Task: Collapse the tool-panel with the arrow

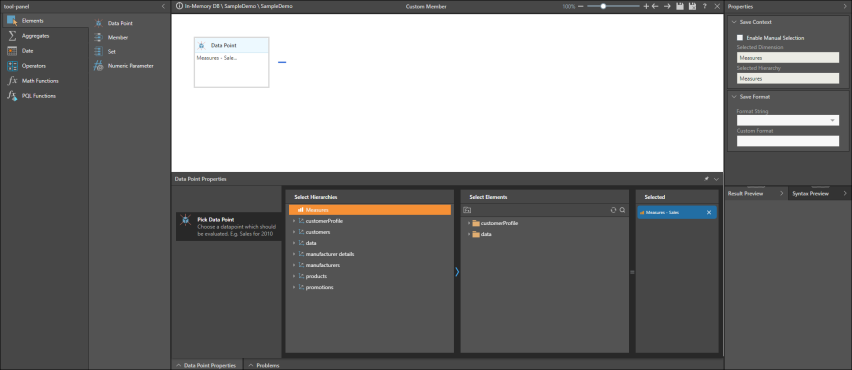Action: point(164,6)
